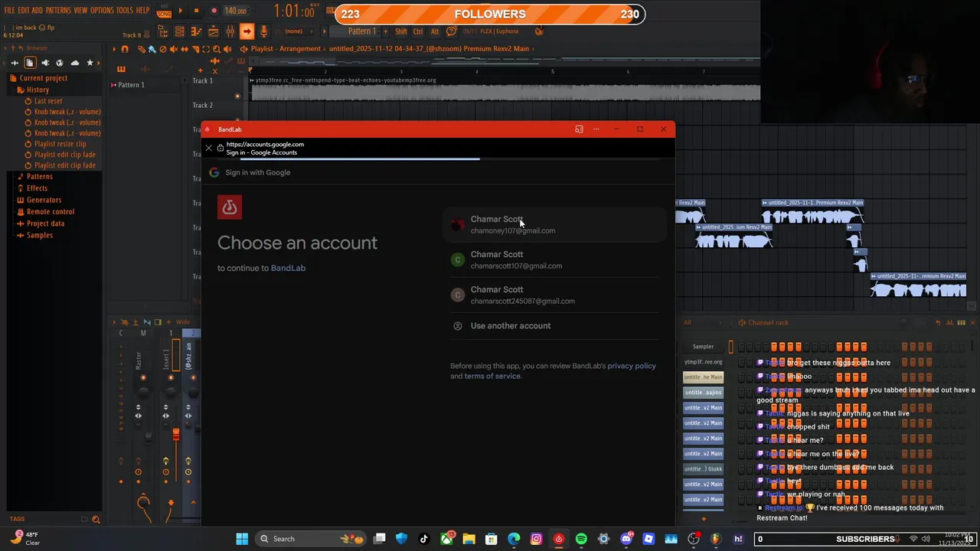Collapse History folder in browser
Image resolution: width=980 pixels, height=551 pixels.
[38, 90]
